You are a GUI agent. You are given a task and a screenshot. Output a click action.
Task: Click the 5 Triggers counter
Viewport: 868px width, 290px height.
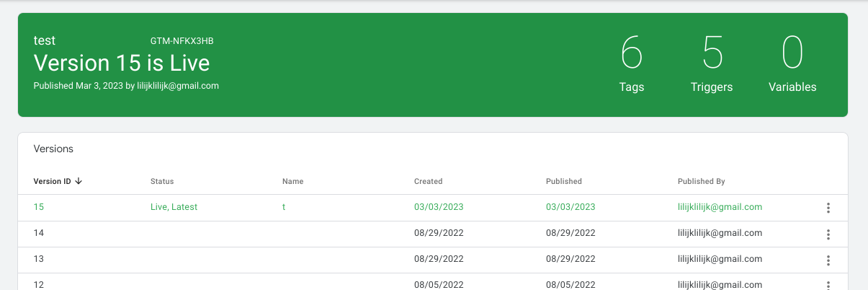point(712,64)
